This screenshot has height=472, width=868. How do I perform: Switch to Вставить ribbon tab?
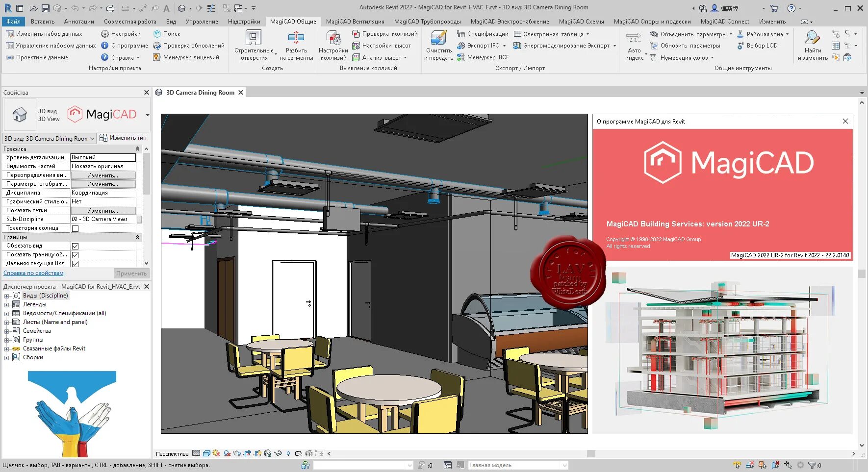[x=43, y=22]
